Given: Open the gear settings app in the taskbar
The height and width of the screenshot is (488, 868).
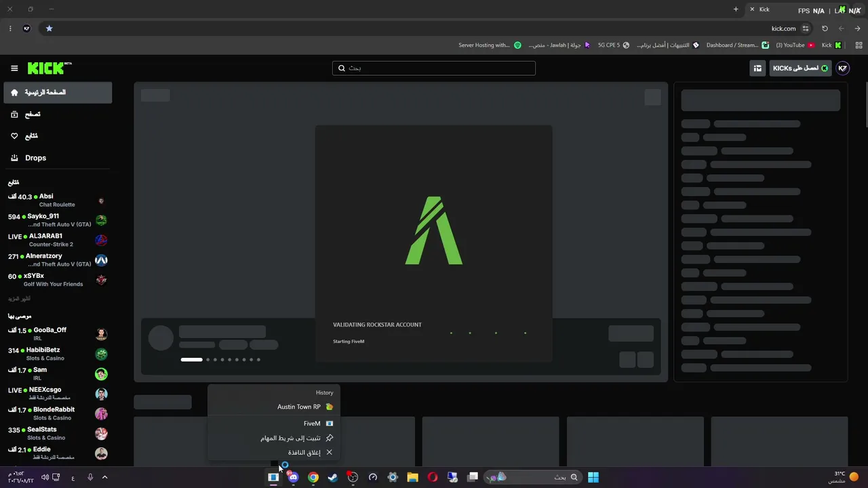Looking at the screenshot, I should (393, 477).
